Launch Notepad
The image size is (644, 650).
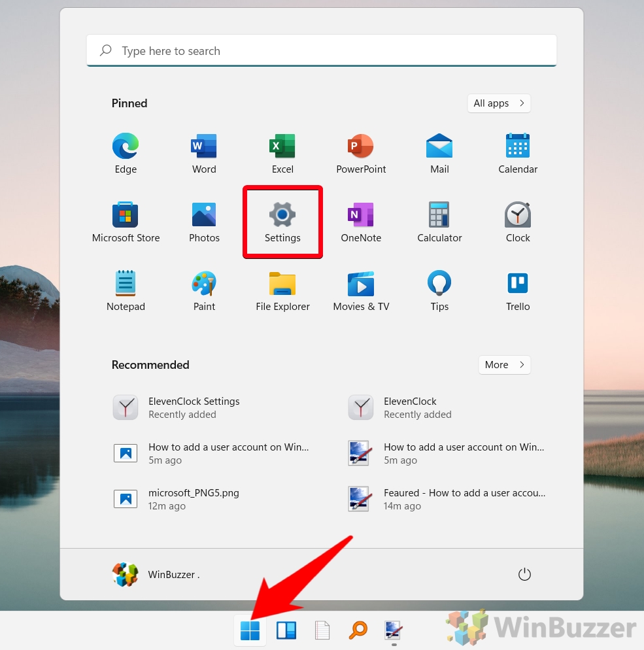[x=126, y=290]
